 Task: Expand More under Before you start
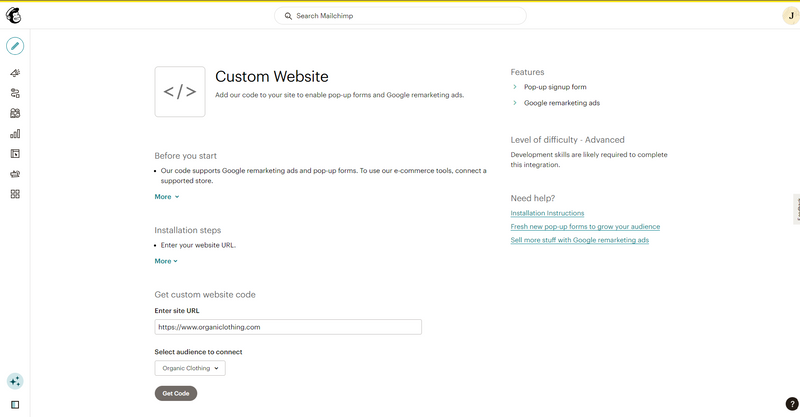pos(167,197)
